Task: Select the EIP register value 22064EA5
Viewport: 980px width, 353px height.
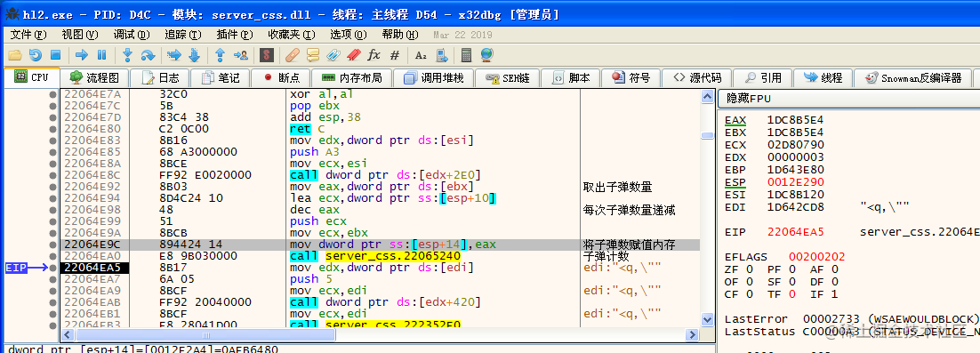Action: (795, 232)
